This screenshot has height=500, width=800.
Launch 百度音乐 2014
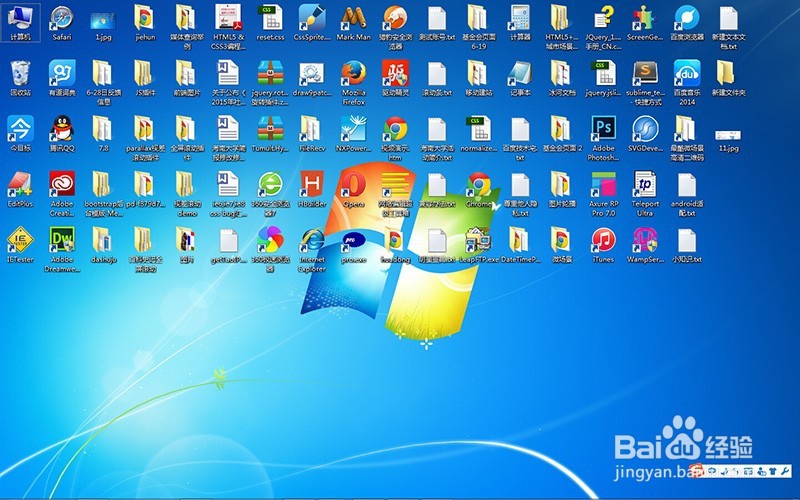(687, 83)
